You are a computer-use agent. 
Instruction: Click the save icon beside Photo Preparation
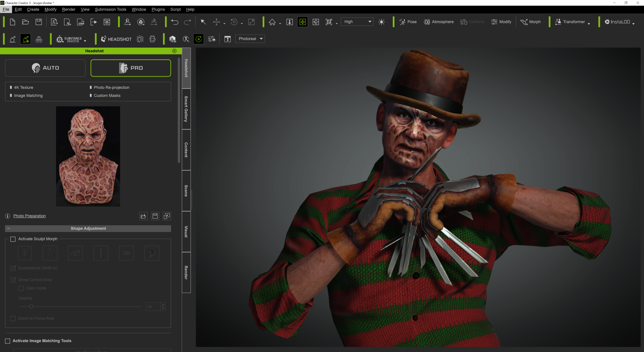pos(155,216)
